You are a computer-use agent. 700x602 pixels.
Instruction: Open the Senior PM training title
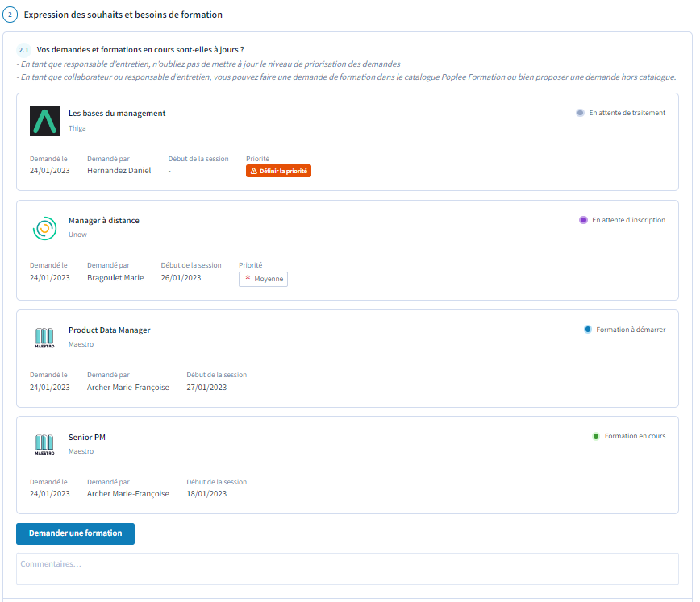pos(87,438)
